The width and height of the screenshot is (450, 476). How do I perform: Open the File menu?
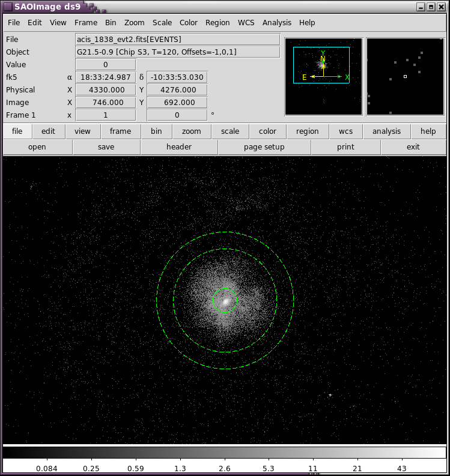[14, 23]
